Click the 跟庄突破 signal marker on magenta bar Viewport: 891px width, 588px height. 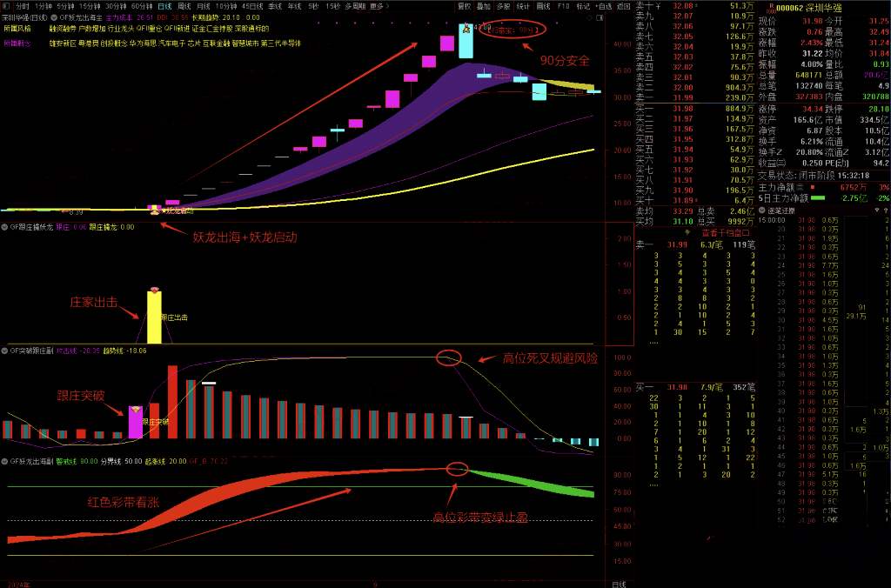tap(135, 408)
